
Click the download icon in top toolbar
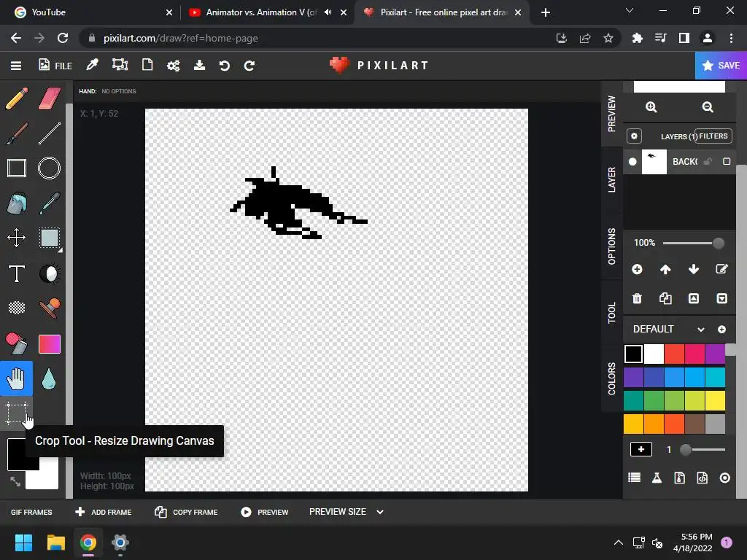point(199,65)
